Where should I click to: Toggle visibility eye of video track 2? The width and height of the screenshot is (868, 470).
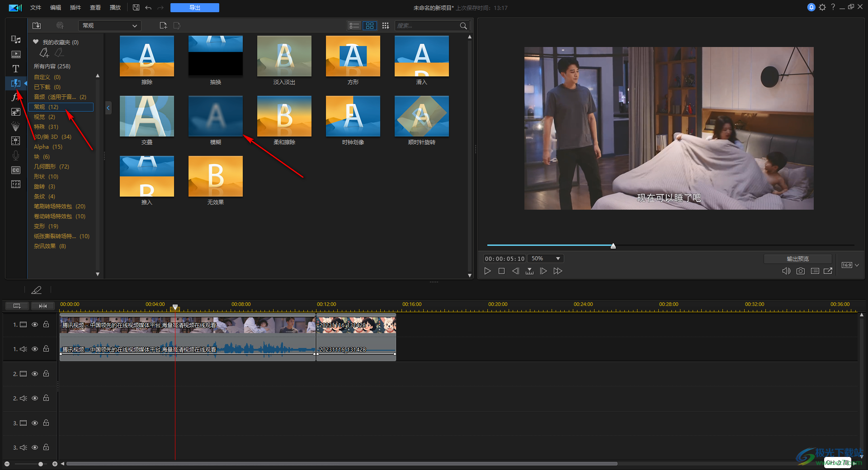[x=35, y=374]
